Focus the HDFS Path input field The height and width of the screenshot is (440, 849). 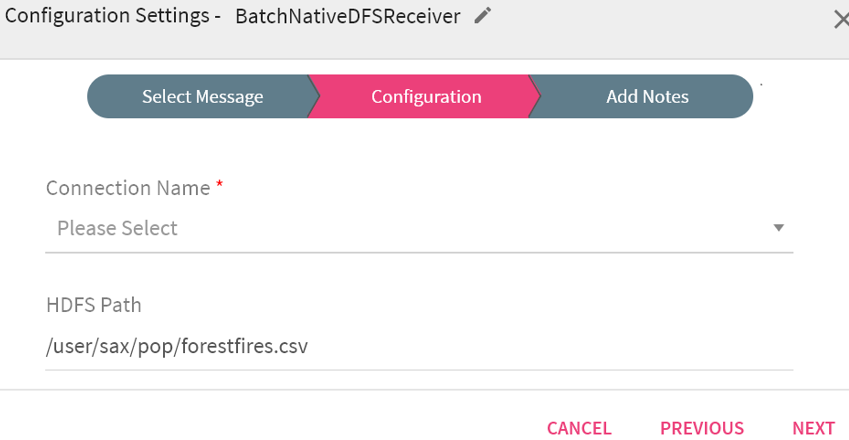(x=419, y=346)
